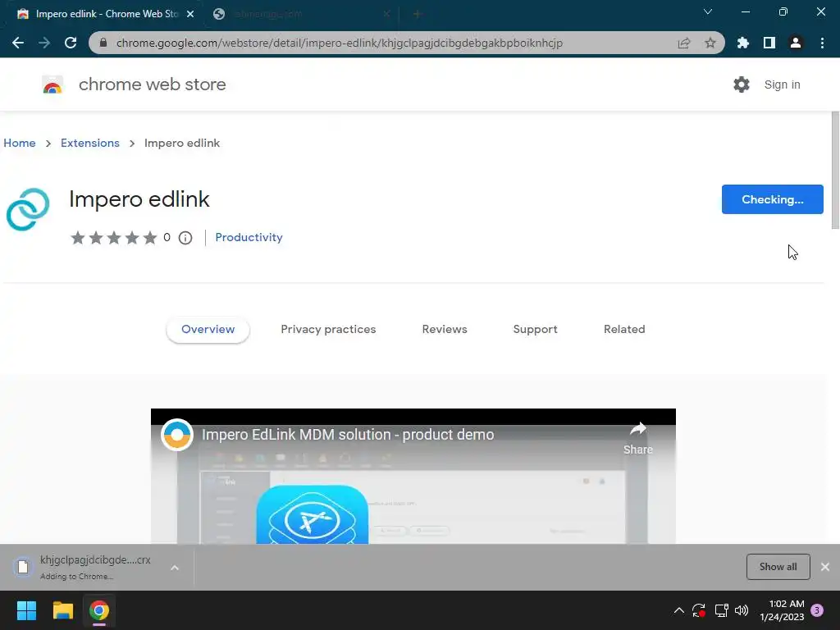Open the Related tab

click(x=624, y=330)
